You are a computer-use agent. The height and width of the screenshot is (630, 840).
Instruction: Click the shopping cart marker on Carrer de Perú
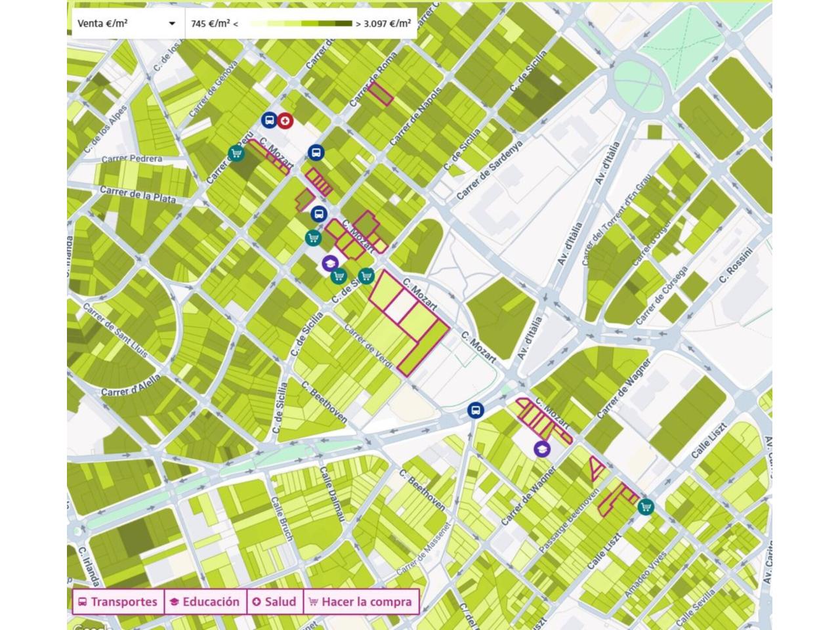point(236,154)
